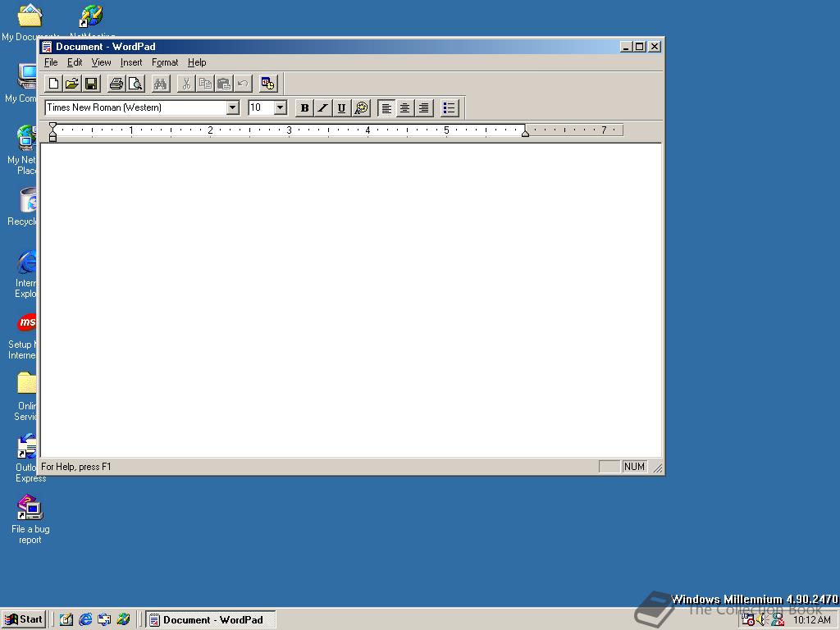Viewport: 840px width, 630px height.
Task: Select Internet Explorer desktop icon
Action: [x=25, y=274]
